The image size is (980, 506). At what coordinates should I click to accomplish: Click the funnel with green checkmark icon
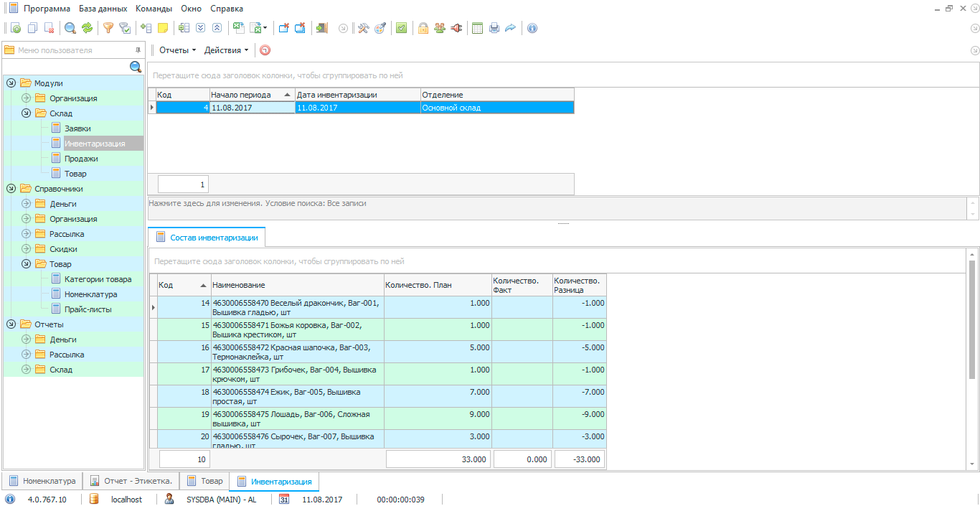(125, 28)
